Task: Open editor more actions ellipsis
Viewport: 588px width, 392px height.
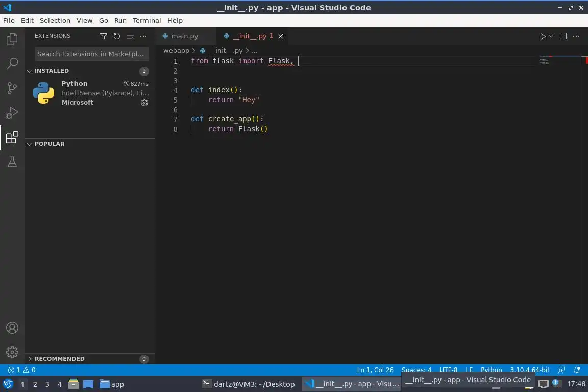Action: 576,36
